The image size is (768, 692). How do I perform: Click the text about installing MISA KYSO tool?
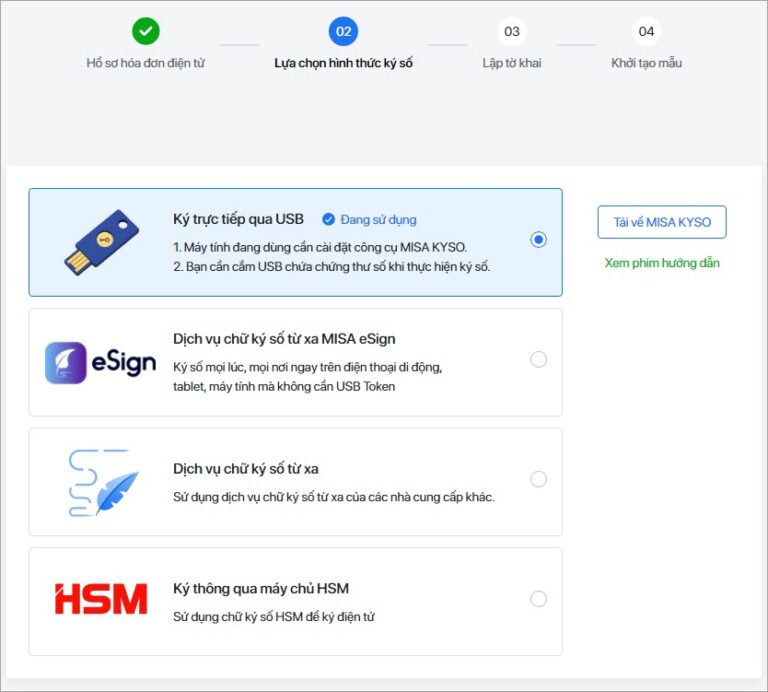click(320, 247)
